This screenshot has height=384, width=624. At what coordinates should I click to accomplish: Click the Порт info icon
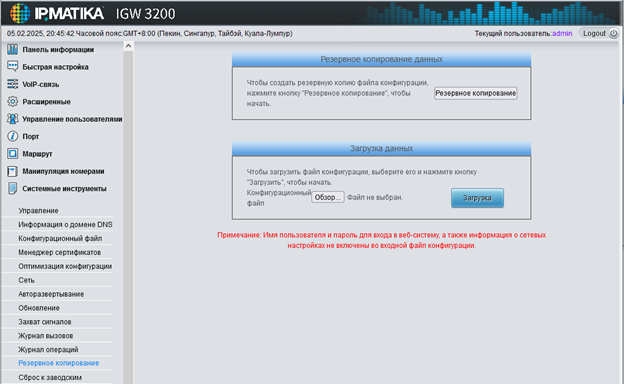(12, 136)
